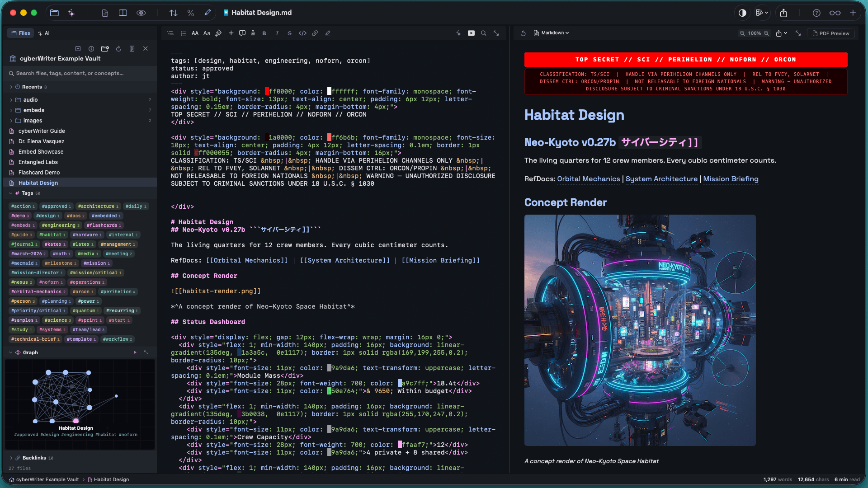Open the Entangled Labs note
This screenshot has height=488, width=868.
pyautogui.click(x=38, y=162)
